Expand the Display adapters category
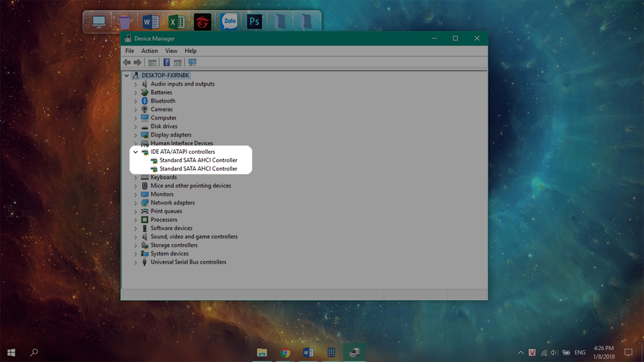Screen dimensions: 644x362 pyautogui.click(x=136, y=135)
